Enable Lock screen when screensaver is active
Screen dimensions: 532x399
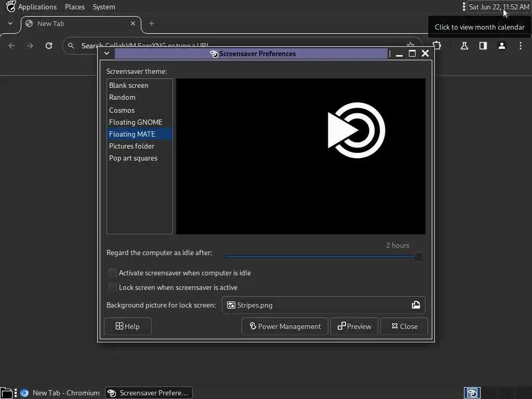[x=113, y=287]
